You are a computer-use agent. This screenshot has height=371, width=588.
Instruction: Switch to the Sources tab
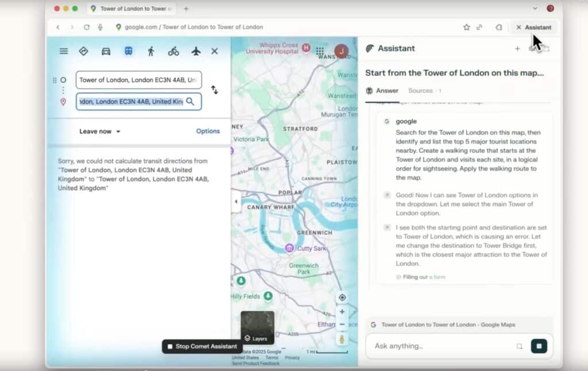[424, 90]
